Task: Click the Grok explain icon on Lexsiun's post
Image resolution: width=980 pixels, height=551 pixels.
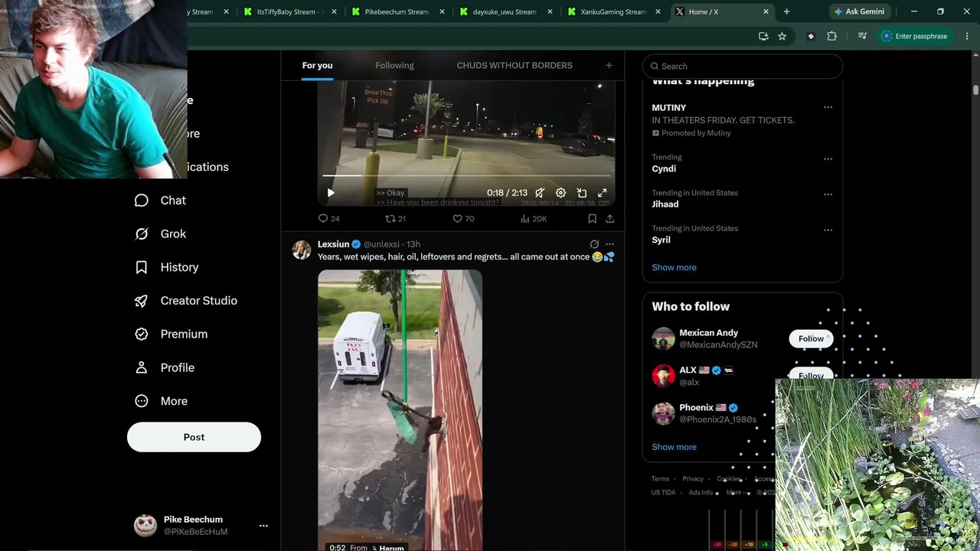Action: 594,244
